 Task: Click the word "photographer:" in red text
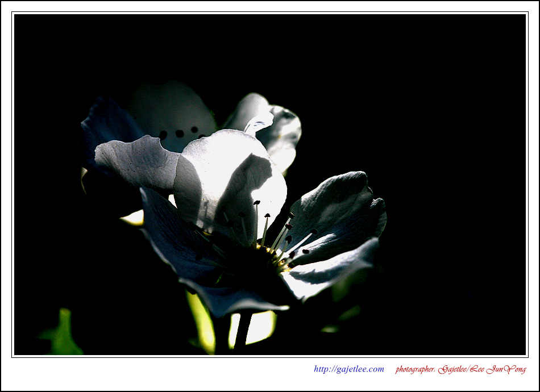pyautogui.click(x=416, y=369)
